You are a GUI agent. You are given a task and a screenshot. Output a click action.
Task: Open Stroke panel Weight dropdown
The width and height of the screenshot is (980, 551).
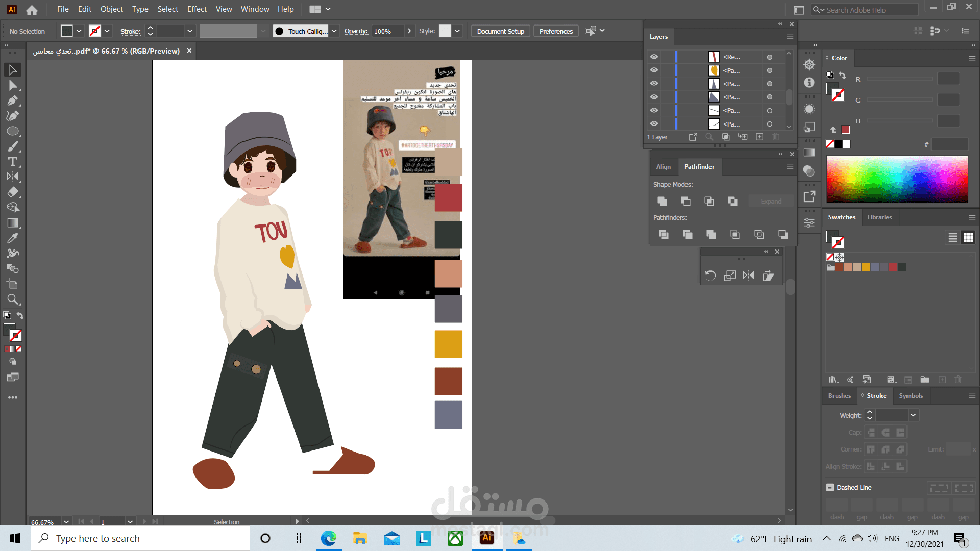click(x=913, y=415)
